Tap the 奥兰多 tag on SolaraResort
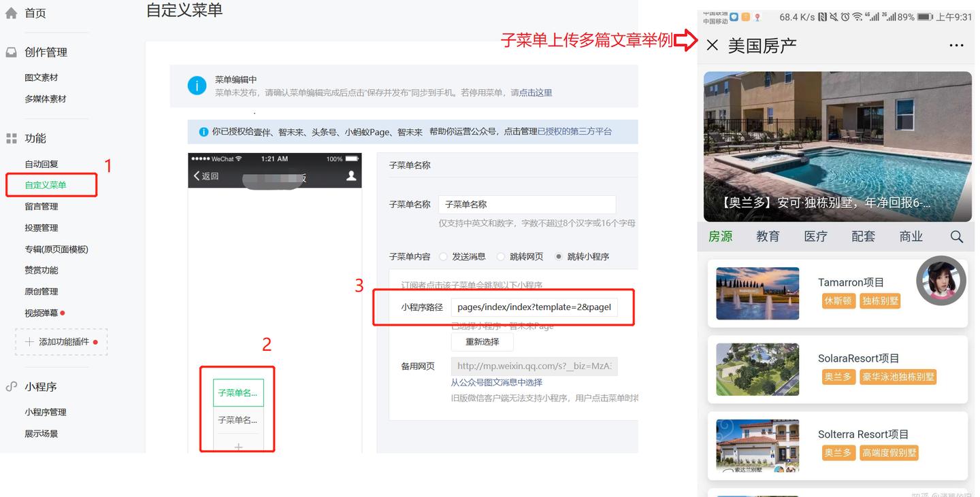980x497 pixels. [838, 377]
